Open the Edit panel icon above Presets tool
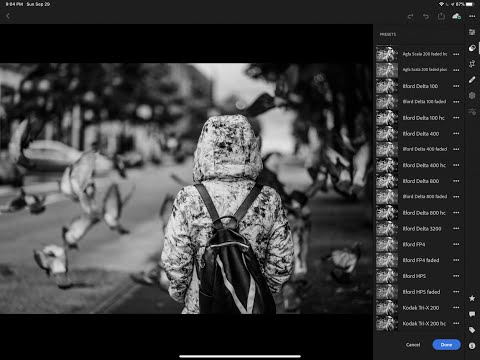The height and width of the screenshot is (360, 480). 472,32
